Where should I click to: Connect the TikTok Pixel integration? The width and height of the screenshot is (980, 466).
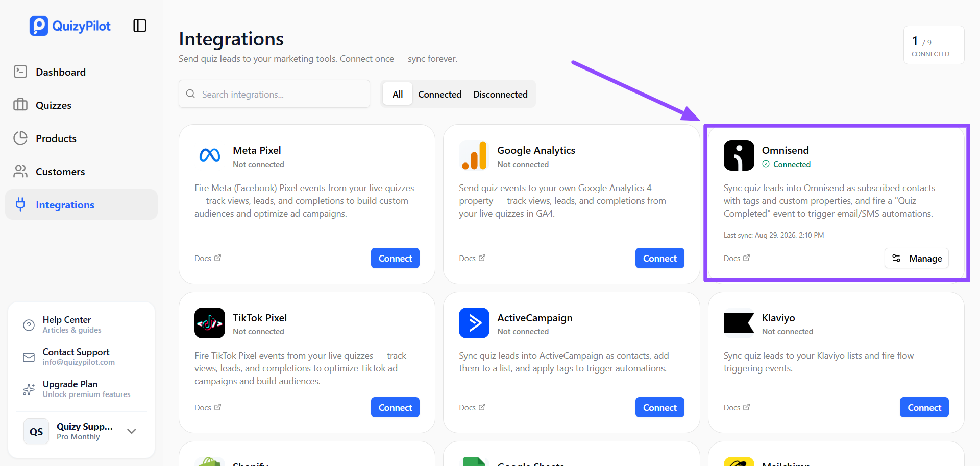point(395,407)
